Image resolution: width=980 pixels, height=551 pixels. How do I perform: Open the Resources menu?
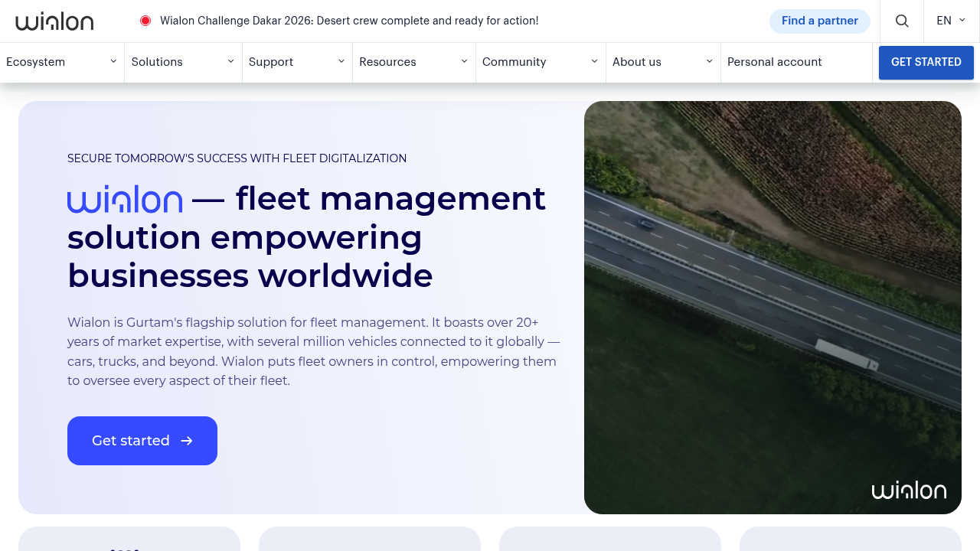click(387, 62)
